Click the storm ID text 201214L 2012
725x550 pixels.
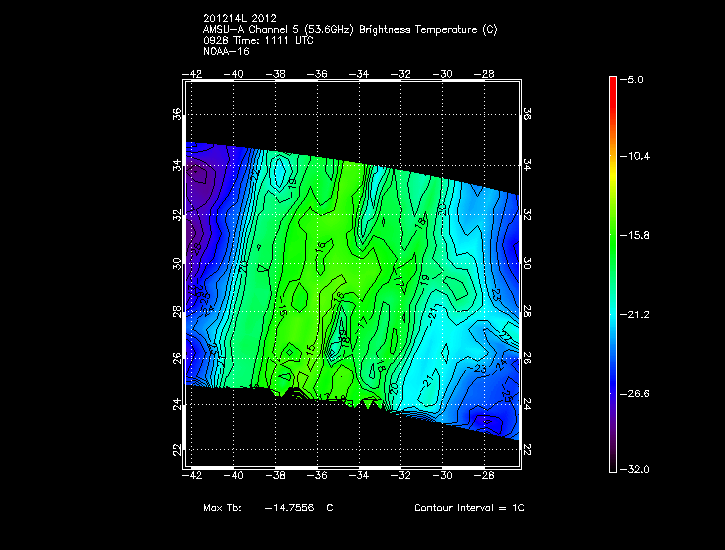pyautogui.click(x=238, y=18)
